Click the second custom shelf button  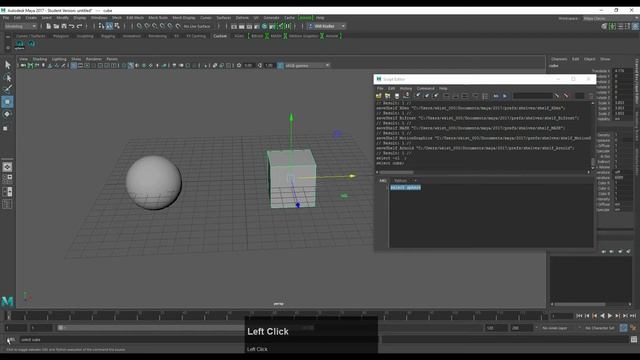(31, 44)
